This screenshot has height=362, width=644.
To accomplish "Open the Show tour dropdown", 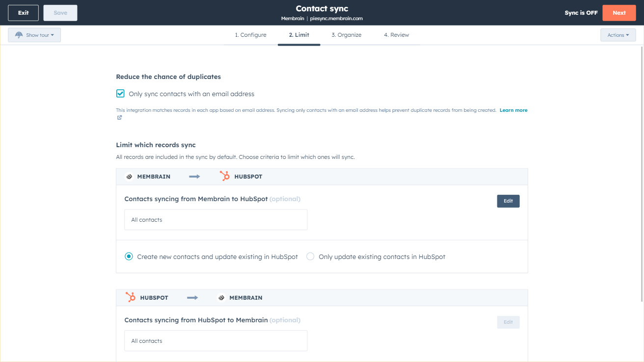I will click(34, 35).
